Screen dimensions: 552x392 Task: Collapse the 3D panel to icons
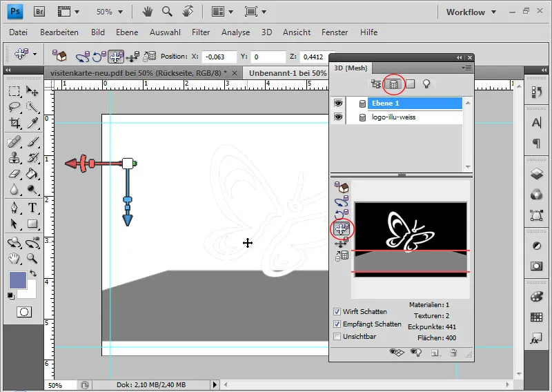459,57
